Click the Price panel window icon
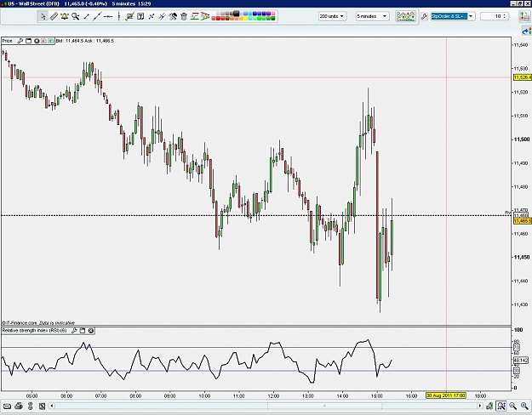This screenshot has width=532, height=415. pos(28,41)
